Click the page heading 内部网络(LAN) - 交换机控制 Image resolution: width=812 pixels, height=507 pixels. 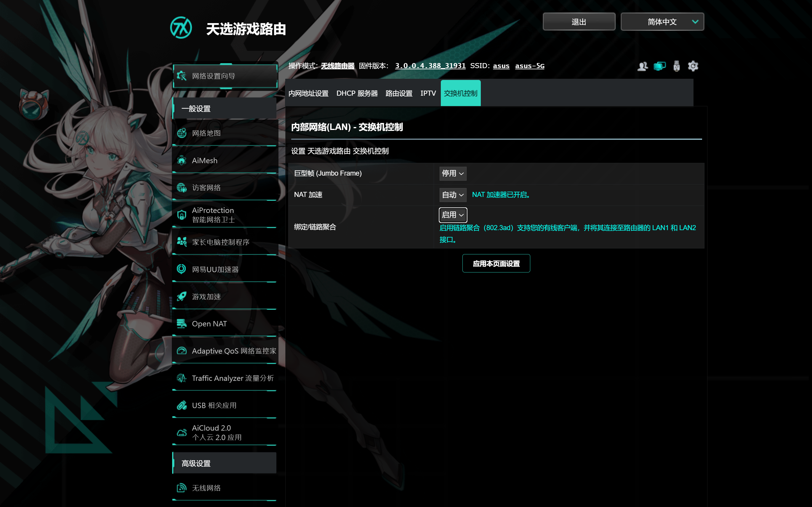347,127
